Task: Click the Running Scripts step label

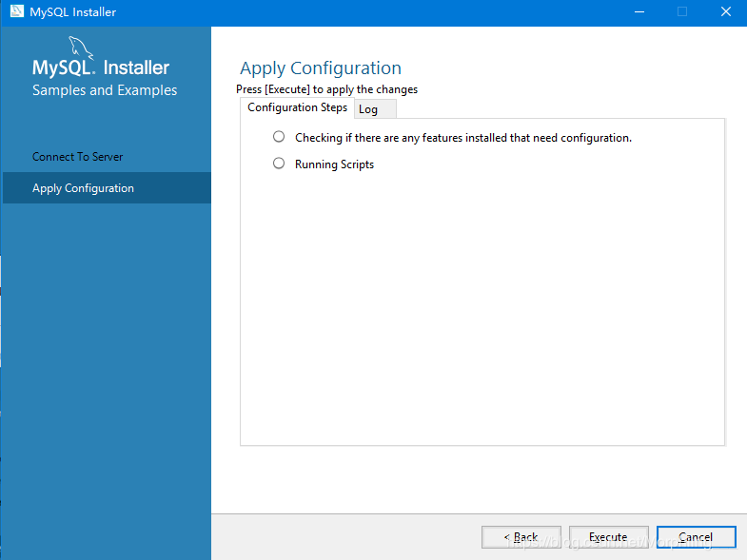Action: pos(334,164)
